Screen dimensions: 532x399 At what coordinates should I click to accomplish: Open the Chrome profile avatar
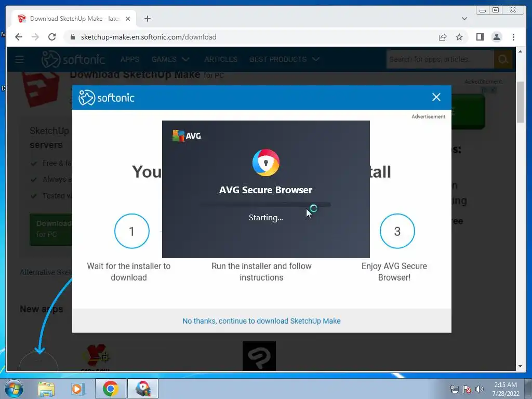[496, 37]
